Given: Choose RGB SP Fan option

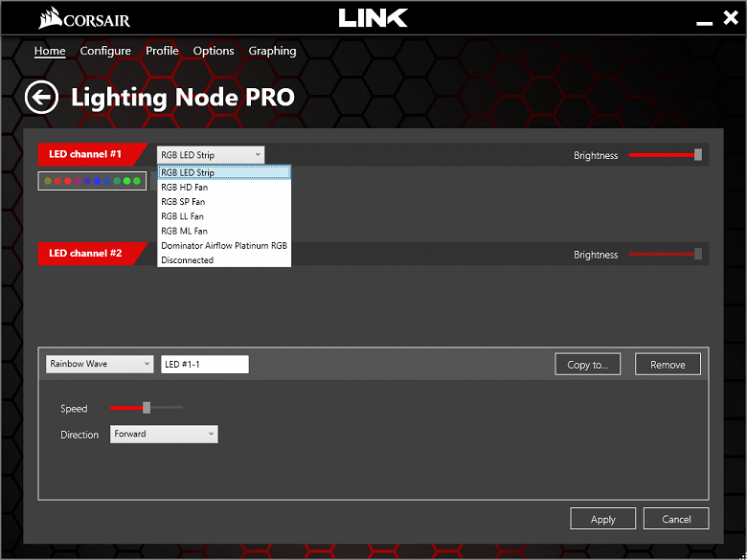Looking at the screenshot, I should pos(224,201).
